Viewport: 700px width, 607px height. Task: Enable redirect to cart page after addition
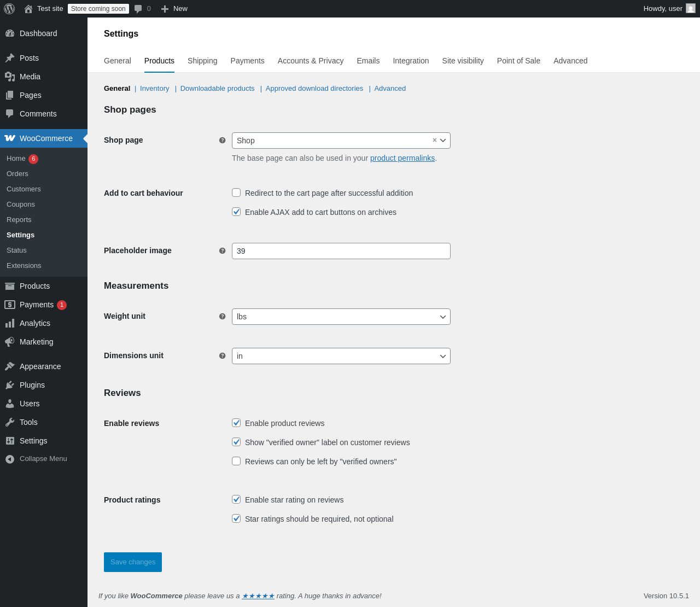[x=236, y=192]
